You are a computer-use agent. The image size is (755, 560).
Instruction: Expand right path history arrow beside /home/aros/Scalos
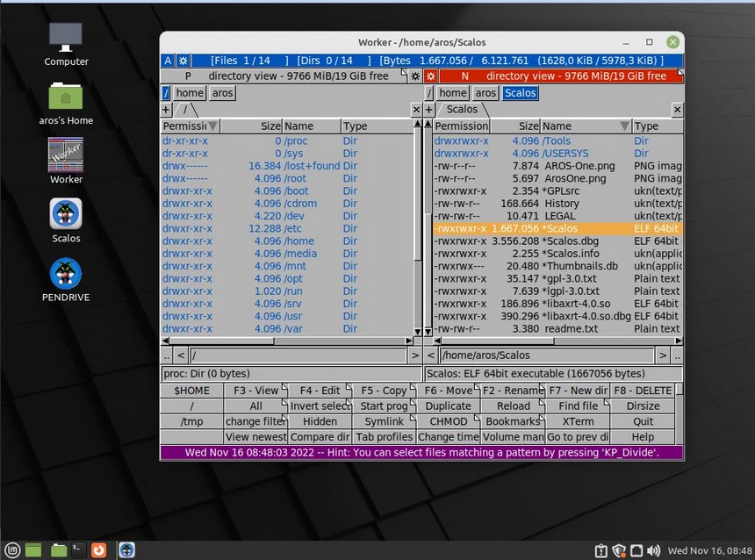(663, 355)
